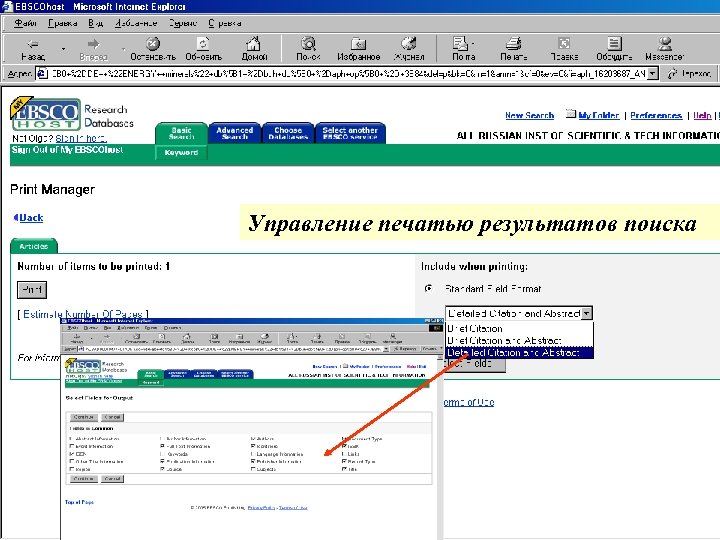Open the My Folder link
Image resolution: width=720 pixels, height=540 pixels.
tap(599, 115)
